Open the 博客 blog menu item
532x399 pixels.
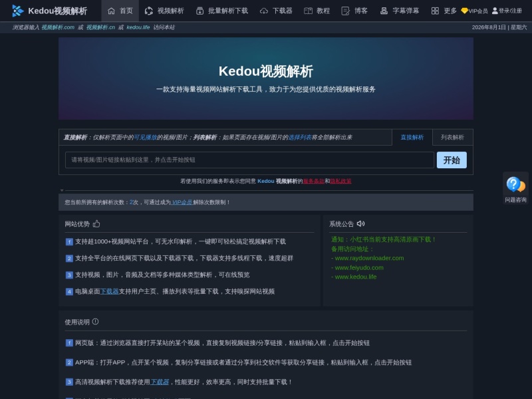point(354,11)
